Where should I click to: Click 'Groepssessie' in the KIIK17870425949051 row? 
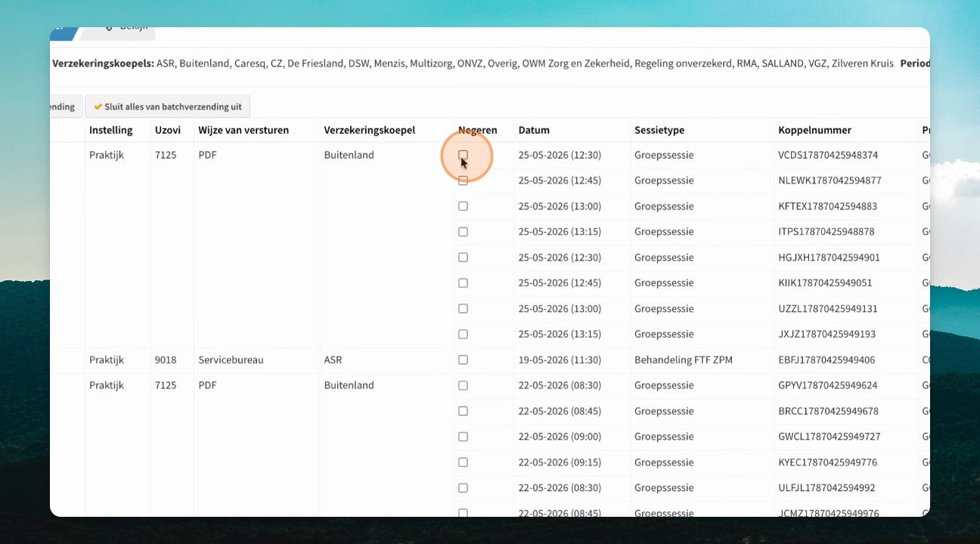pos(664,283)
